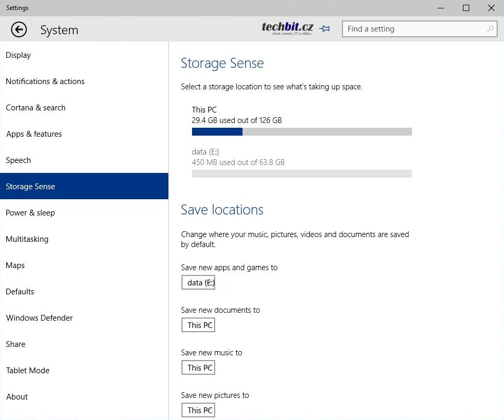Open Power & sleep settings

(31, 213)
